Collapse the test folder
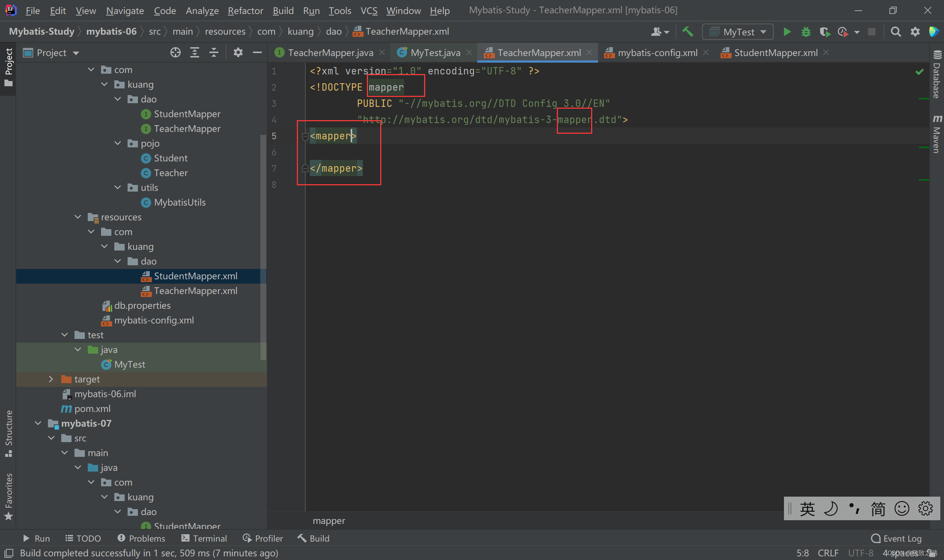Viewport: 944px width, 560px height. (65, 335)
